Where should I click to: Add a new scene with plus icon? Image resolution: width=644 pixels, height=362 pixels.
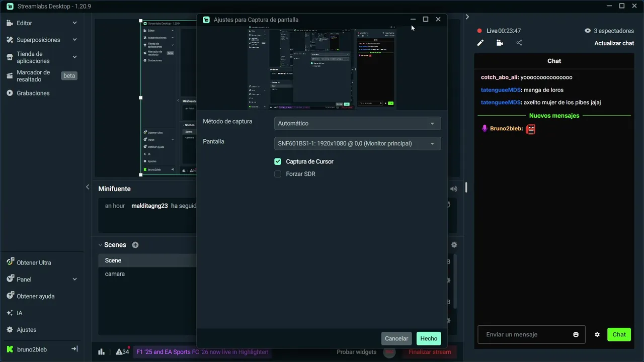(x=135, y=245)
